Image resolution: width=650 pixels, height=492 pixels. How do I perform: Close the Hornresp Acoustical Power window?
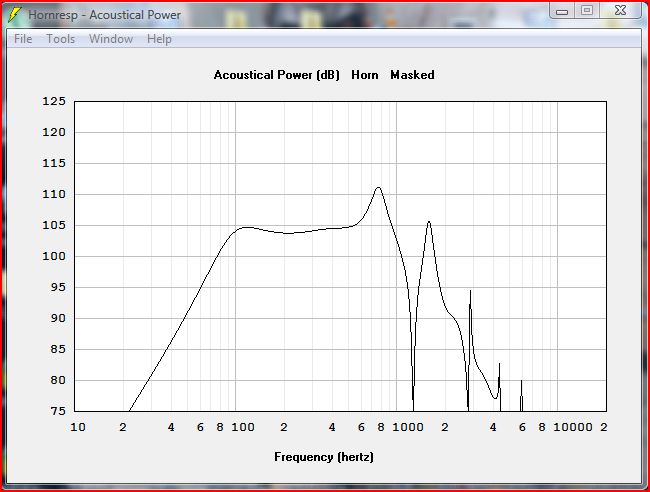point(620,10)
